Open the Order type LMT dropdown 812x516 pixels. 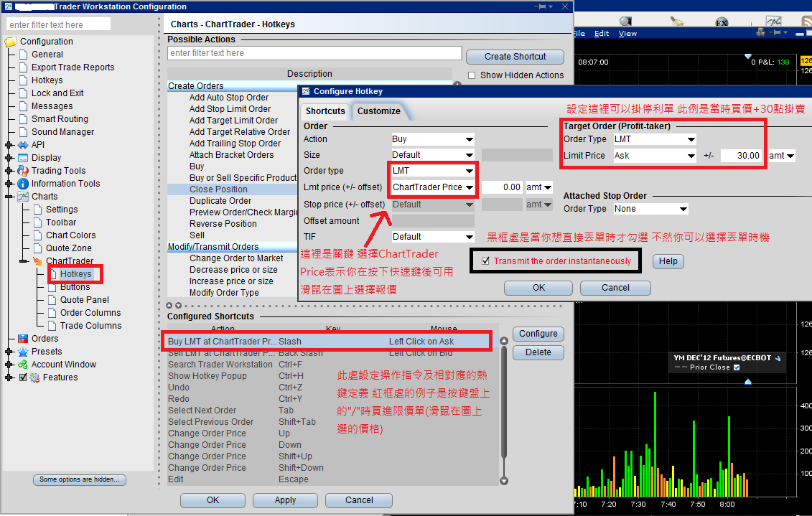click(432, 171)
